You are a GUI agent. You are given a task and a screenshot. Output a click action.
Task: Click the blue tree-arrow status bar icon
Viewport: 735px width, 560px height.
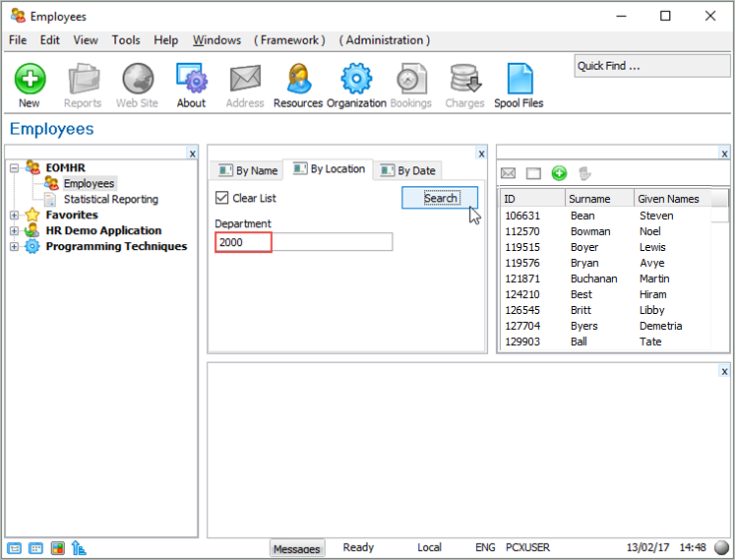(x=79, y=548)
